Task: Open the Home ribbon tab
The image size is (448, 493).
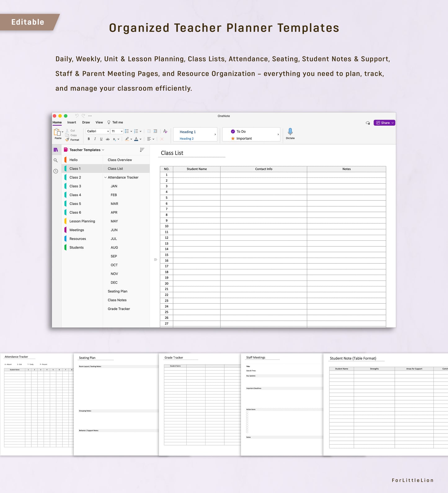Action: coord(57,122)
